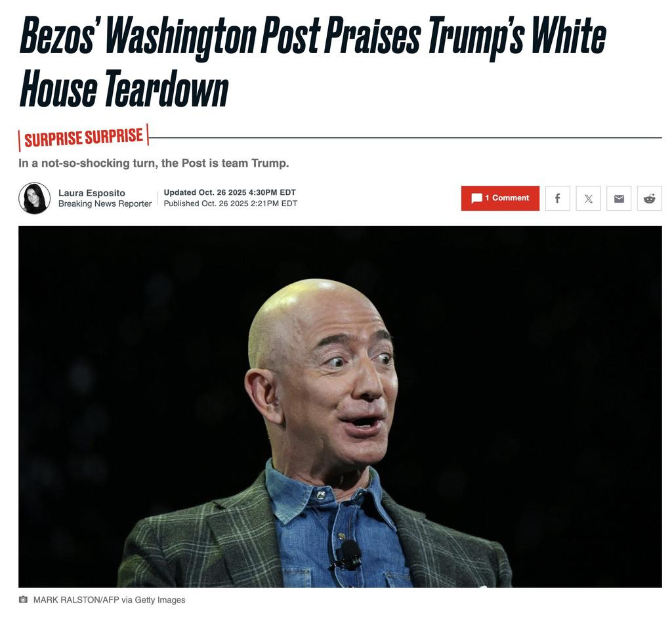Viewport: 672px width, 621px height.
Task: Share article via email icon
Action: point(619,198)
